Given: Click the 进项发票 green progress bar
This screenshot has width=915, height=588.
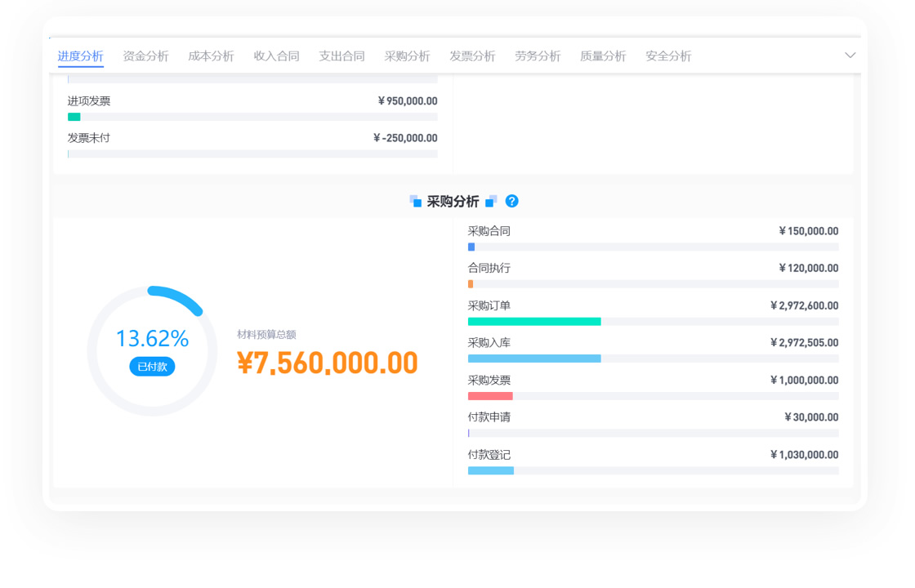Looking at the screenshot, I should click(74, 117).
